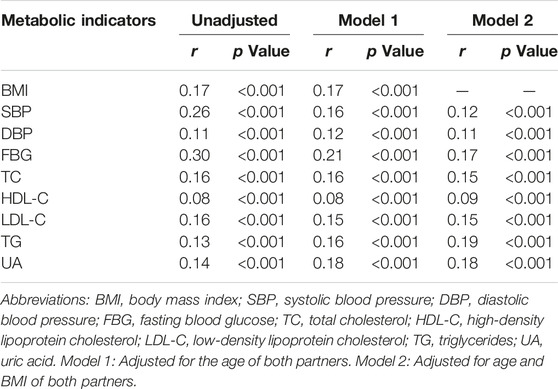Click the Metabolic indicators column header
The width and height of the screenshot is (558, 389).
(79, 20)
